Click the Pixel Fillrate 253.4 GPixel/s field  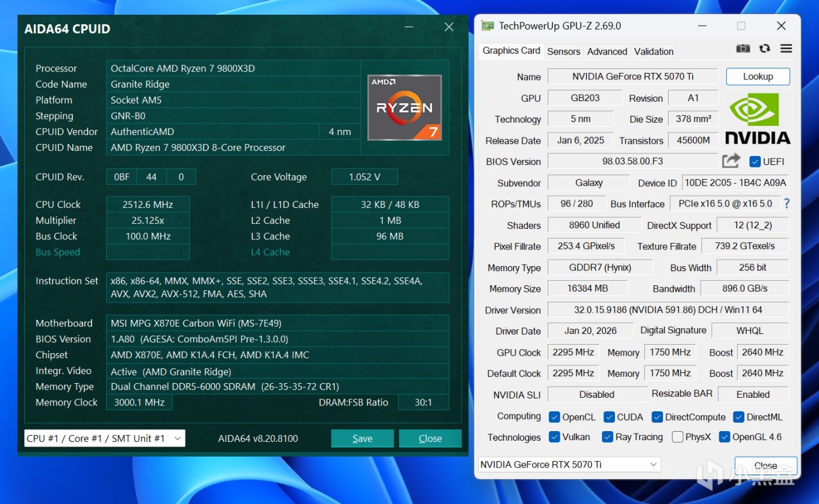click(586, 246)
